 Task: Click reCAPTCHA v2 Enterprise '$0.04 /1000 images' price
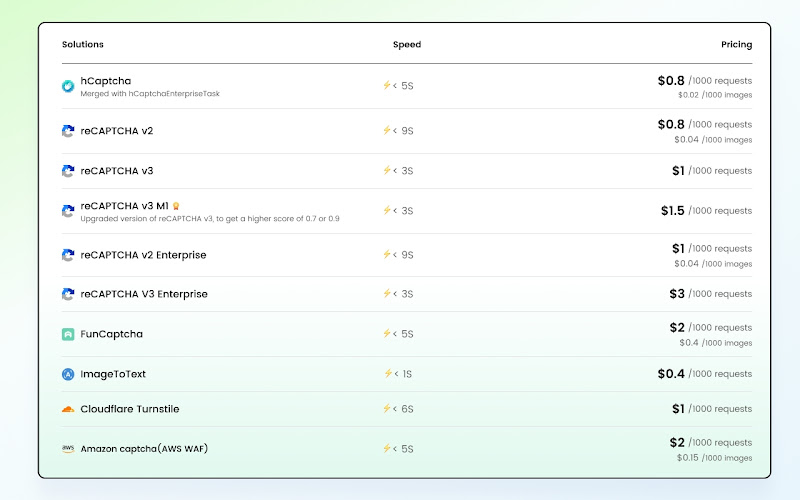pos(713,264)
